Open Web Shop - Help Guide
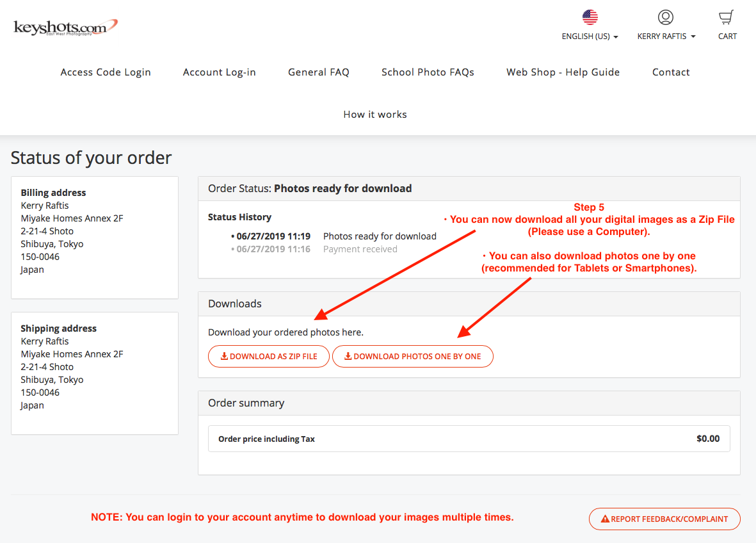Viewport: 756px width, 543px height. pyautogui.click(x=563, y=72)
